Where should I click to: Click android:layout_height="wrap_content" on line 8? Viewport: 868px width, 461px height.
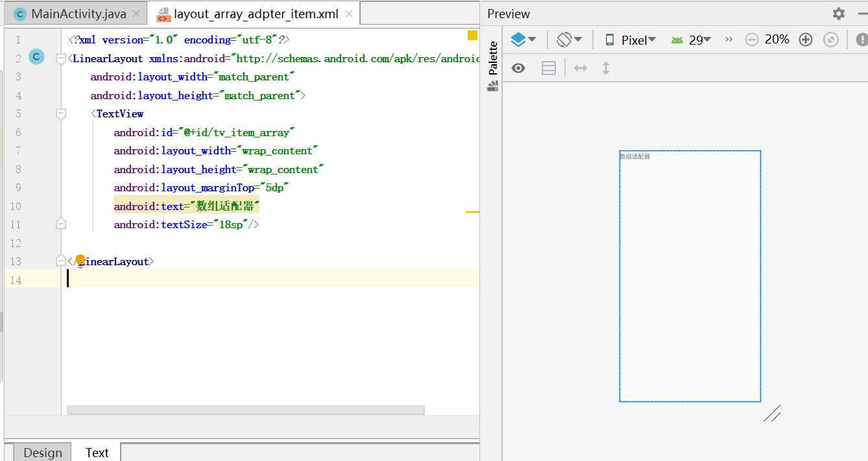coord(219,169)
